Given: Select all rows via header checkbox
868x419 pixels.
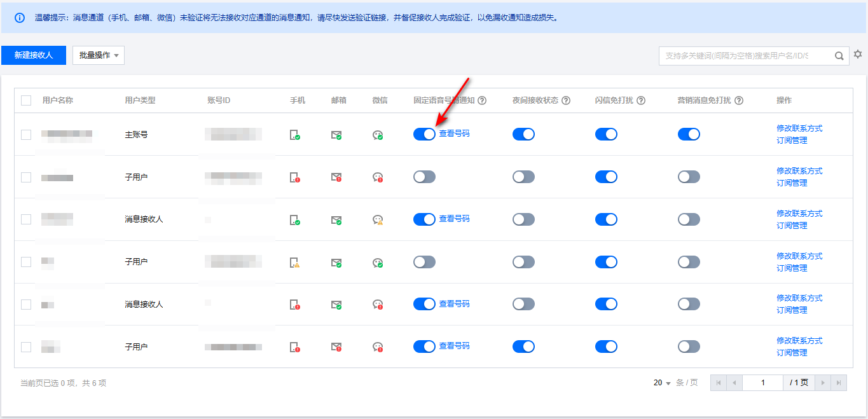Looking at the screenshot, I should [26, 100].
